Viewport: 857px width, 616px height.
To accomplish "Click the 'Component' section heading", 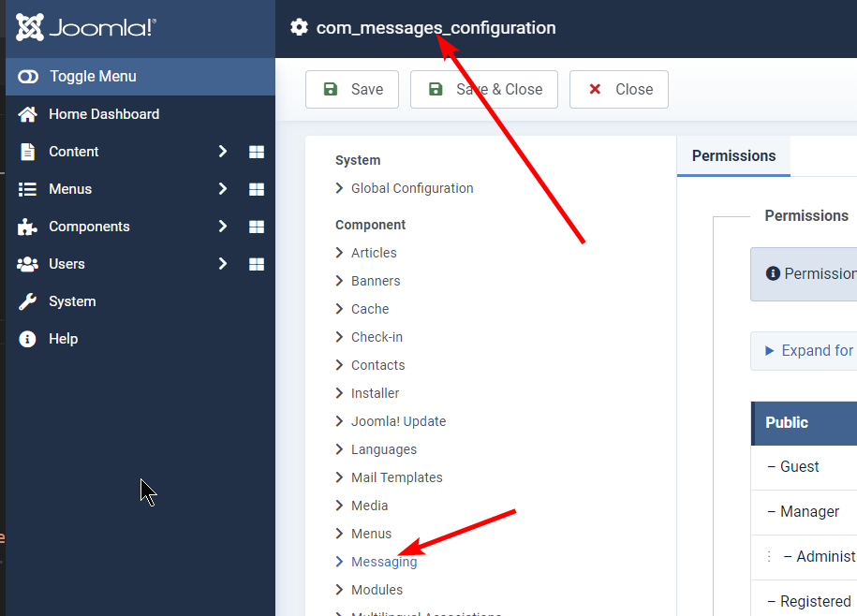I will pos(370,225).
